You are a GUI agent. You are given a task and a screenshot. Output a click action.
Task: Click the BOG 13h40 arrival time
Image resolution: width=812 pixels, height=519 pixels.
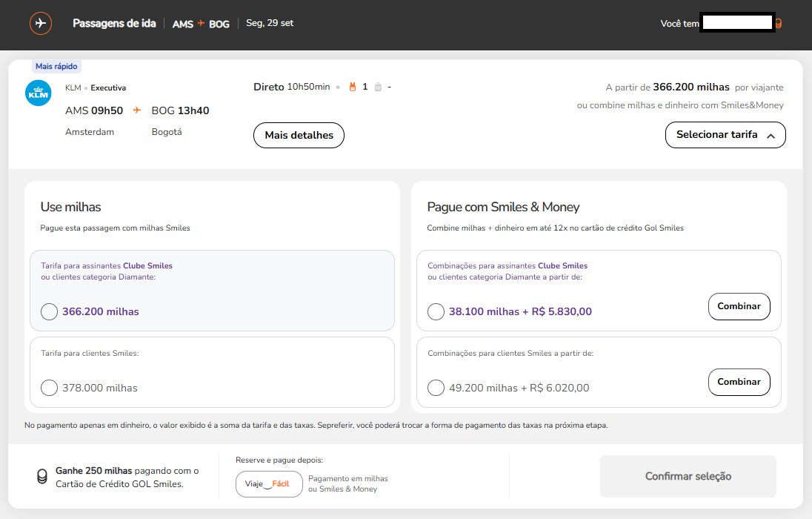point(180,110)
